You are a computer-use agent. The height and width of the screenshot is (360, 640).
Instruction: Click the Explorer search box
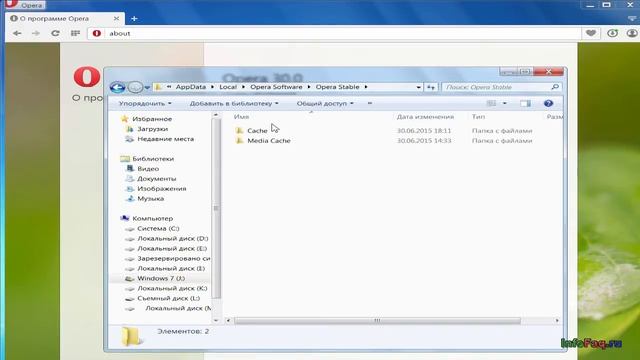click(502, 87)
